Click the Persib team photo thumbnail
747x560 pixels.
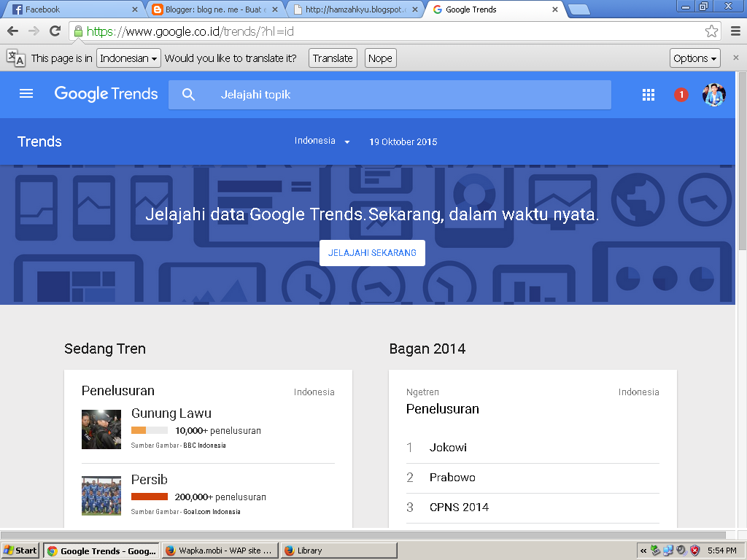101,495
